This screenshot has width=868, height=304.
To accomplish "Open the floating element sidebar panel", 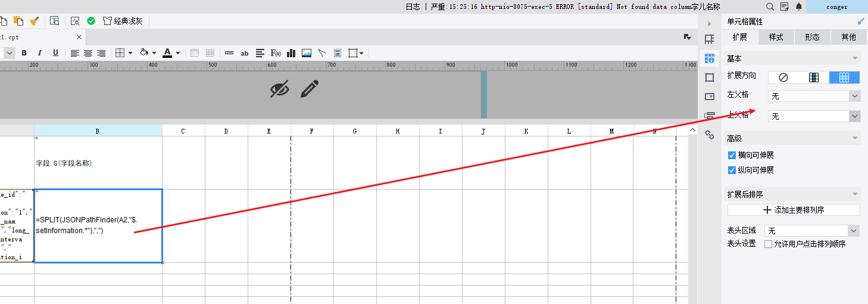I will (x=710, y=77).
